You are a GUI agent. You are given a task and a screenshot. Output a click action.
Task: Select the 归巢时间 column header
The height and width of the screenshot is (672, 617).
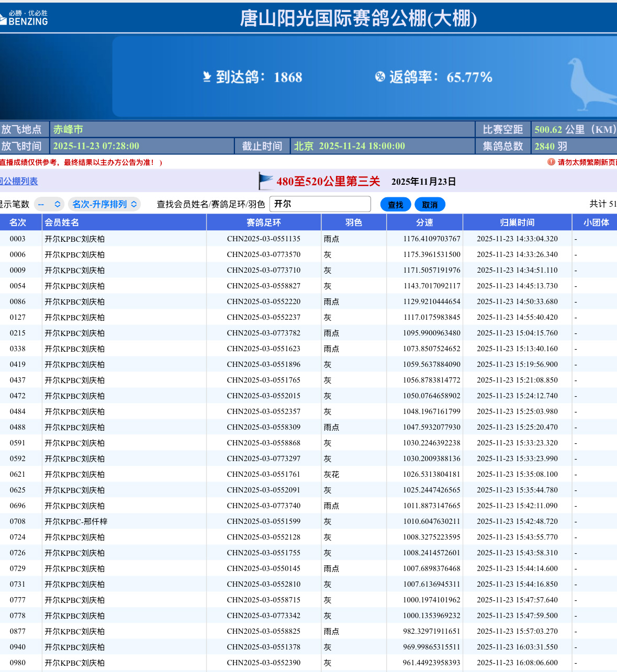(517, 222)
